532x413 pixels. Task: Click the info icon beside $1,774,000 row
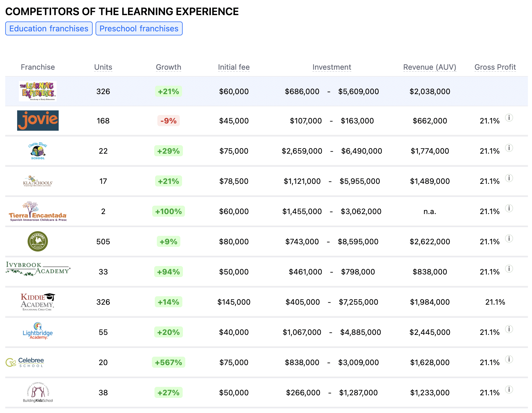point(509,148)
